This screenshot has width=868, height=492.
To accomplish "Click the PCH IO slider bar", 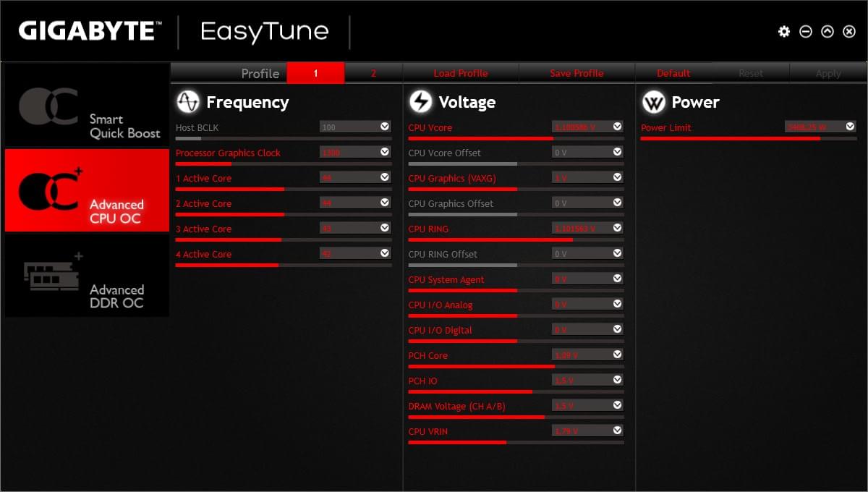I will tap(516, 391).
